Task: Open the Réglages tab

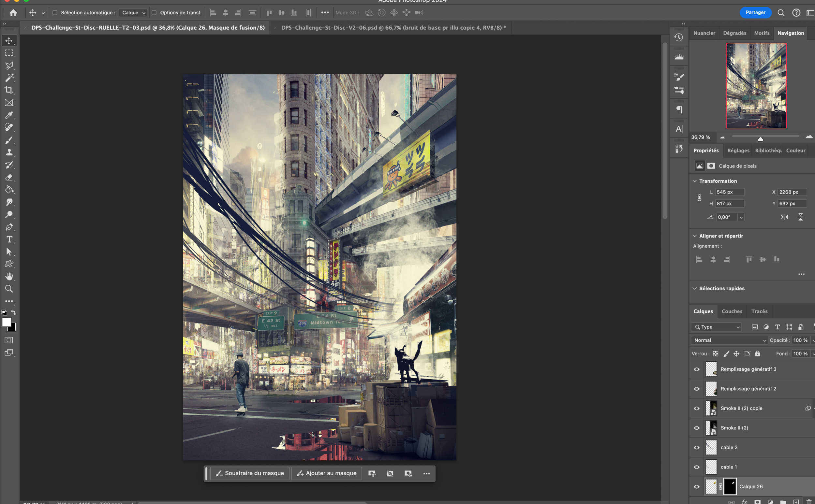Action: coord(738,151)
